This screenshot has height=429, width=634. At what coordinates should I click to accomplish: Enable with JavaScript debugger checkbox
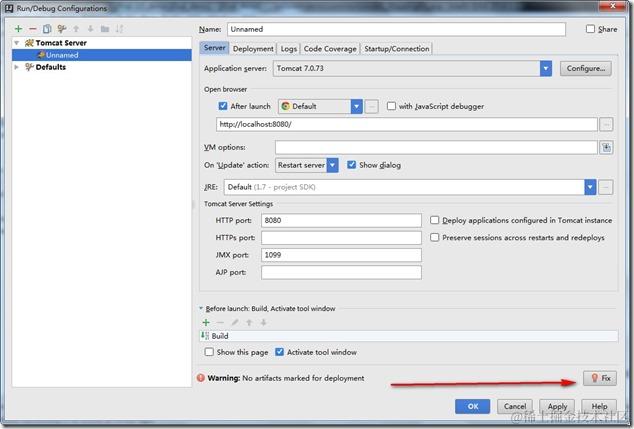pos(391,106)
